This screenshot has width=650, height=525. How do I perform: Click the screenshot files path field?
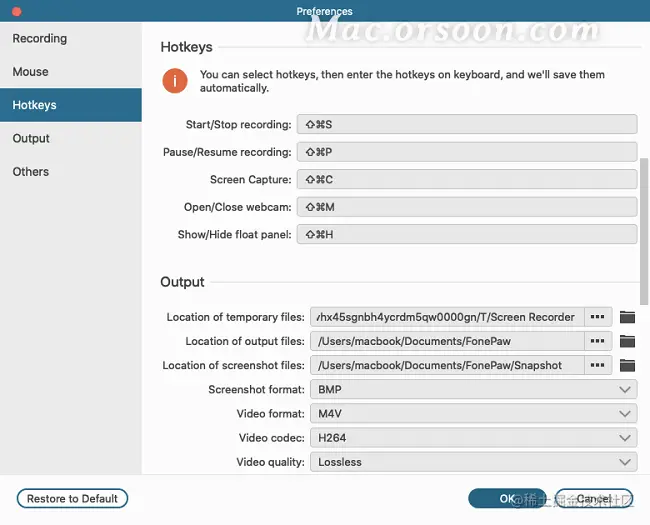coord(447,365)
